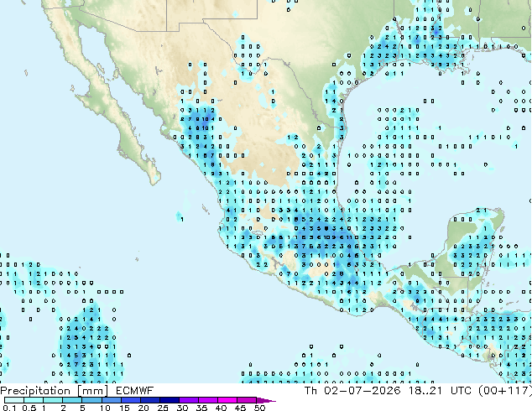Click the 10–15 mm legend color swatch
Viewport: 532px width, 411px height.
coord(111,400)
